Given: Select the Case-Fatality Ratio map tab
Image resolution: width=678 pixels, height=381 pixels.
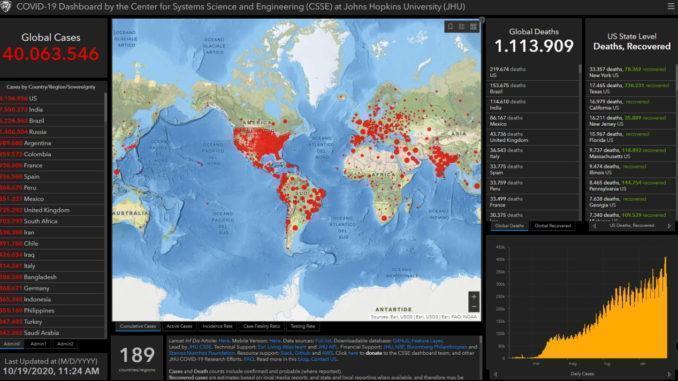Looking at the screenshot, I should [262, 327].
